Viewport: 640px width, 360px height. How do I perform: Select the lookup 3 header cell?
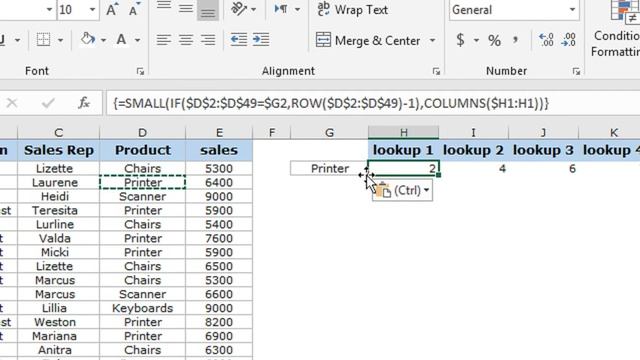[543, 150]
